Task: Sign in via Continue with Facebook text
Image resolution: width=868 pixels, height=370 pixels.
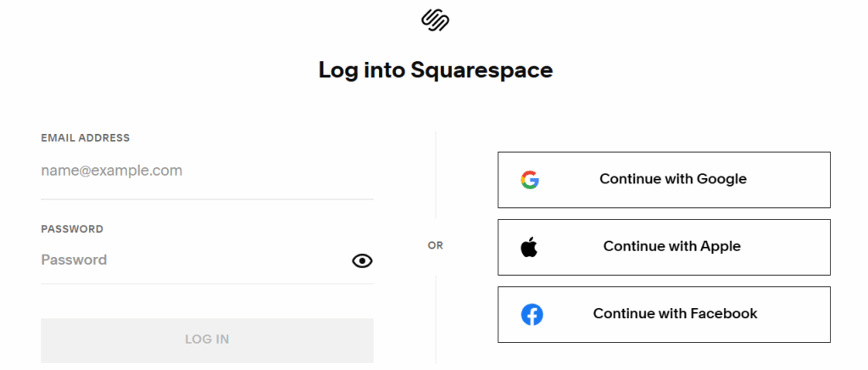Action: [675, 314]
